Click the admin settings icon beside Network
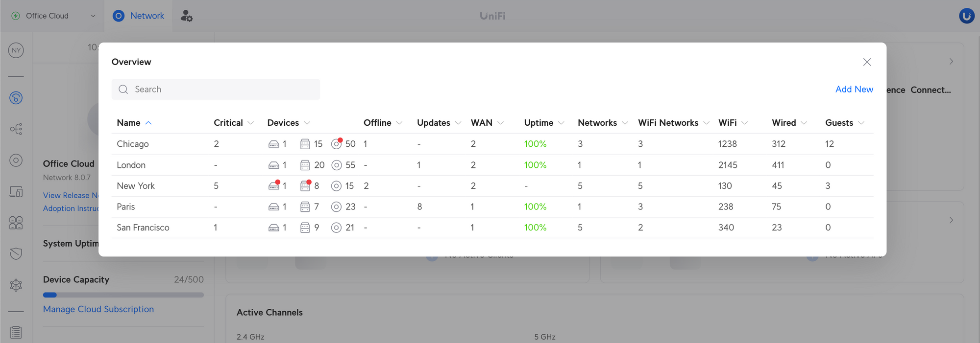 (186, 16)
